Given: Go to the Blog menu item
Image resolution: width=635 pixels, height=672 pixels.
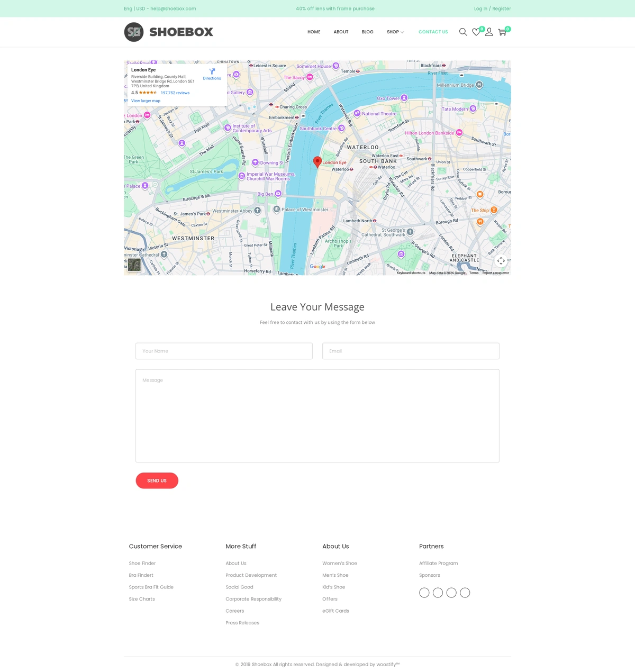Looking at the screenshot, I should pos(367,32).
